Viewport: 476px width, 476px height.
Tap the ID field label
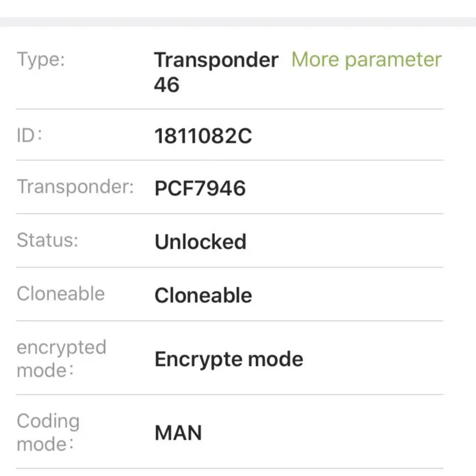(29, 135)
